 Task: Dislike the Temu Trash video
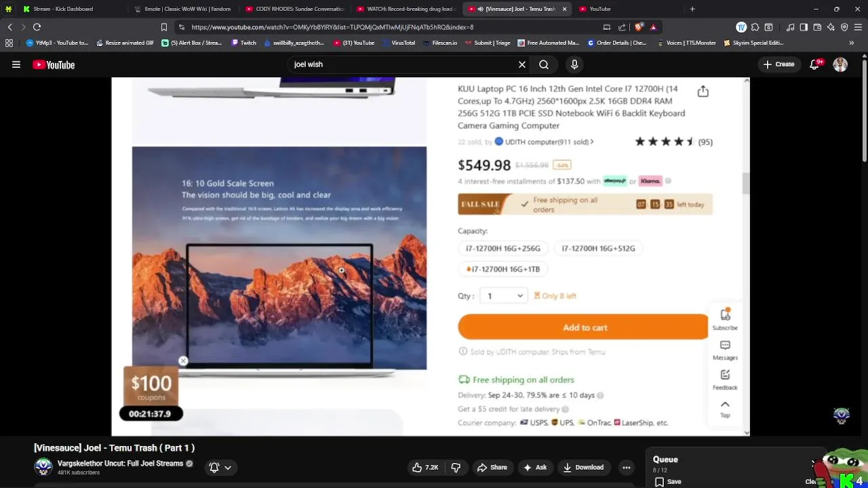[456, 467]
